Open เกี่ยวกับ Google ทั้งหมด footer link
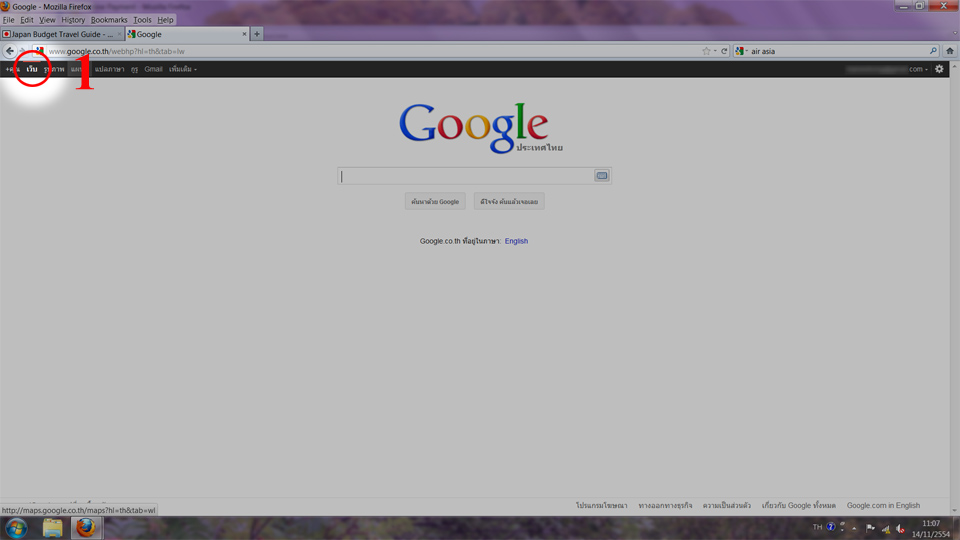 coord(798,506)
